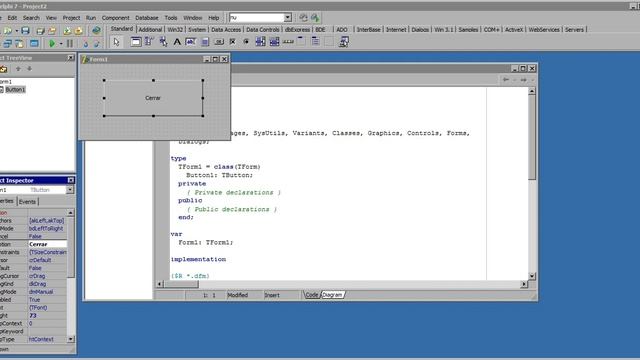
Task: Pick the MainMenu component icon
Action: 149,42
